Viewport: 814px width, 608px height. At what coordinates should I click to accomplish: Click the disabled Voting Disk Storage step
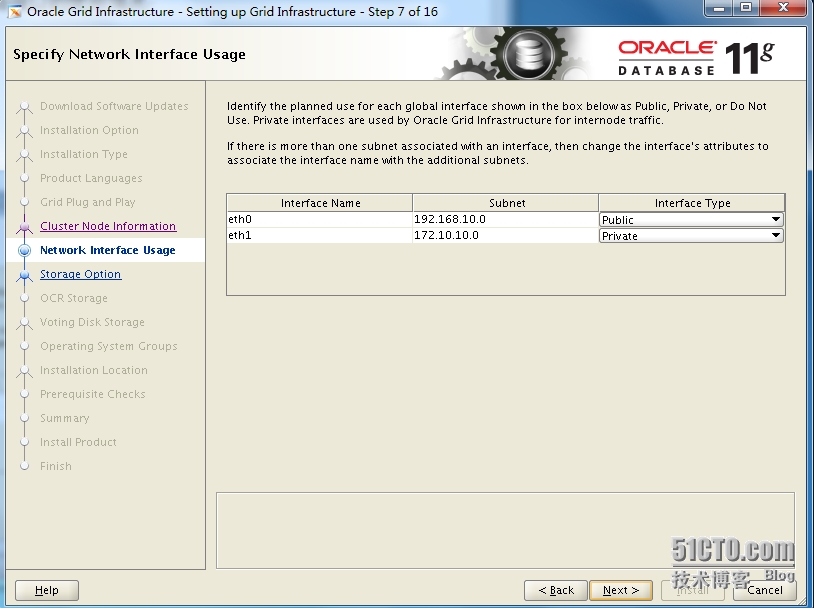(x=92, y=322)
